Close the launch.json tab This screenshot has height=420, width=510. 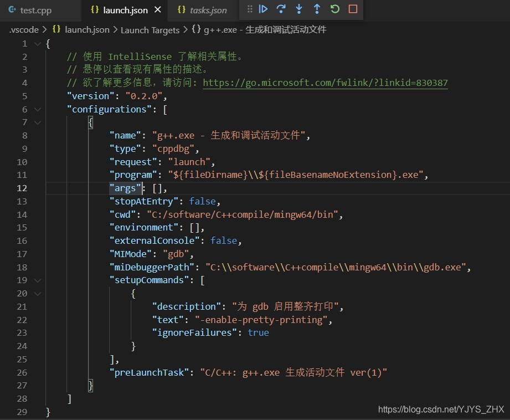coord(158,10)
